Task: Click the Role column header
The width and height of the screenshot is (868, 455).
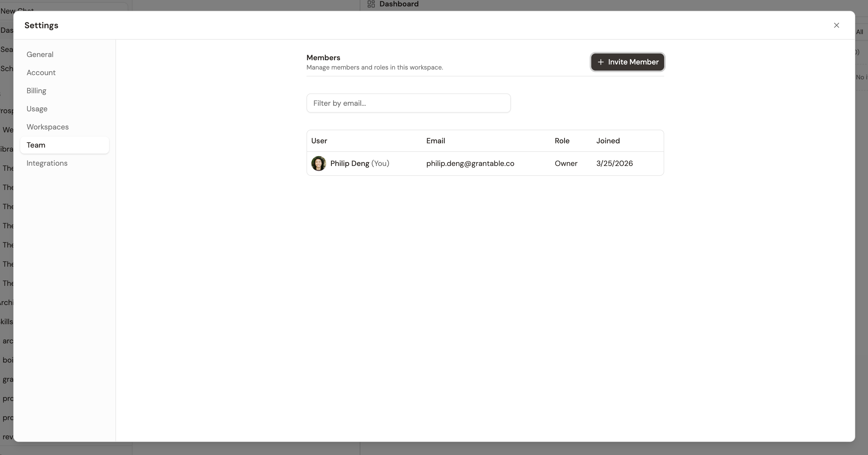Action: pyautogui.click(x=562, y=141)
